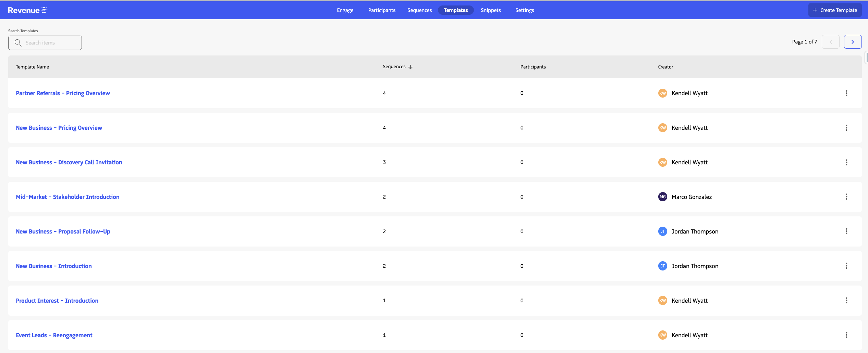Open New Business – Introduction template
The height and width of the screenshot is (353, 868).
(x=54, y=266)
